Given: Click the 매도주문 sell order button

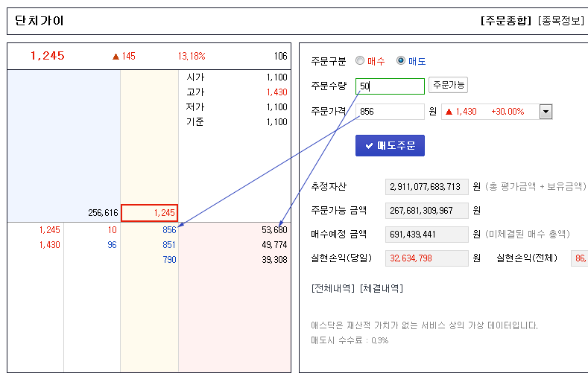Looking at the screenshot, I should coord(390,145).
